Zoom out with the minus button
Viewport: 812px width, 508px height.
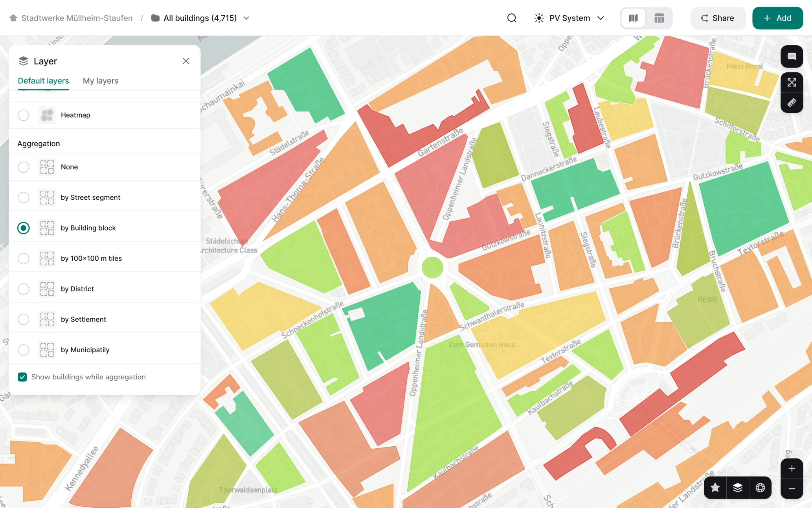[x=792, y=489]
